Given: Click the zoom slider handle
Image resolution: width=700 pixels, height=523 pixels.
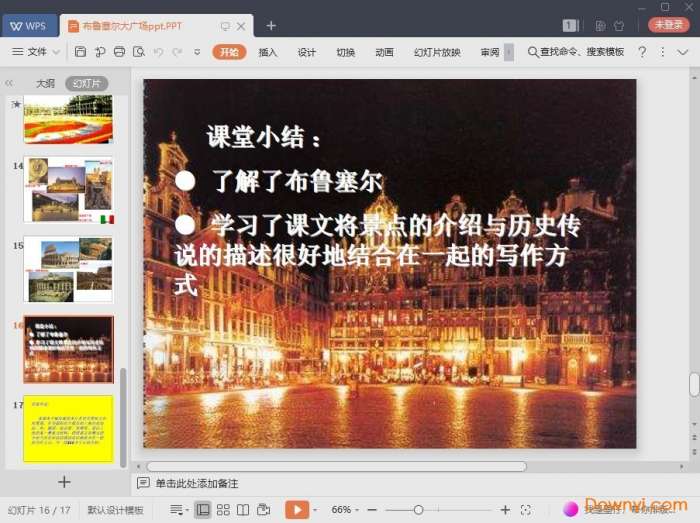Looking at the screenshot, I should pos(418,510).
